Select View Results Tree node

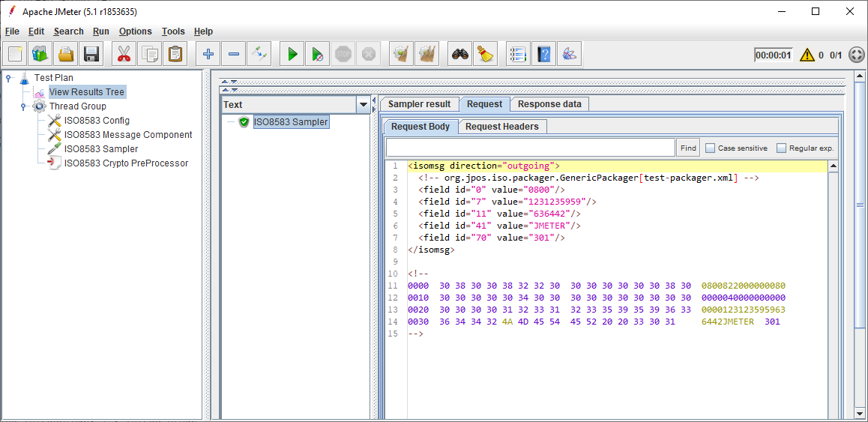pyautogui.click(x=86, y=92)
